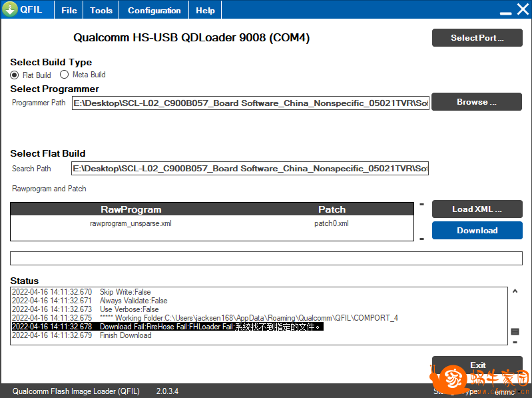The image size is (532, 398).
Task: Click the version number 2.0.3.4
Action: [167, 391]
